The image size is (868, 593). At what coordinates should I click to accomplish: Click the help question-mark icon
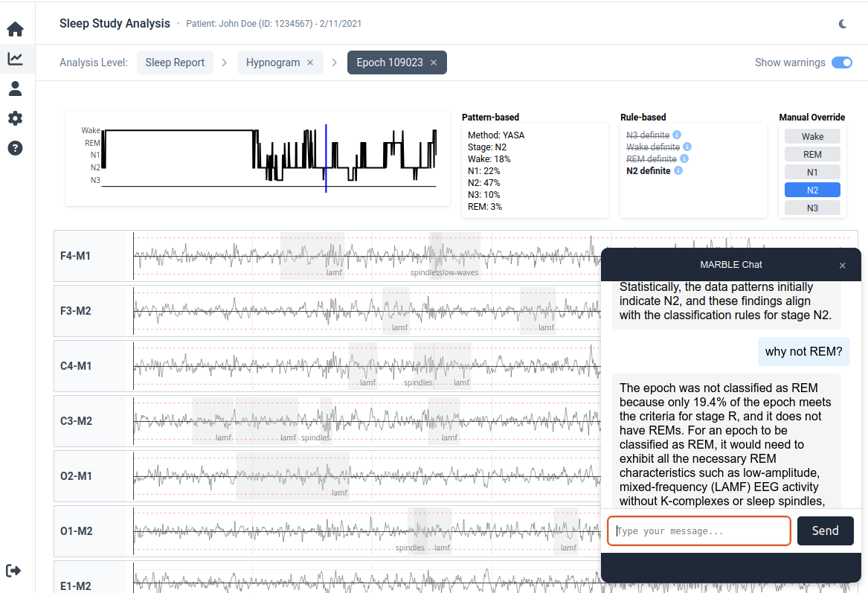coord(15,148)
